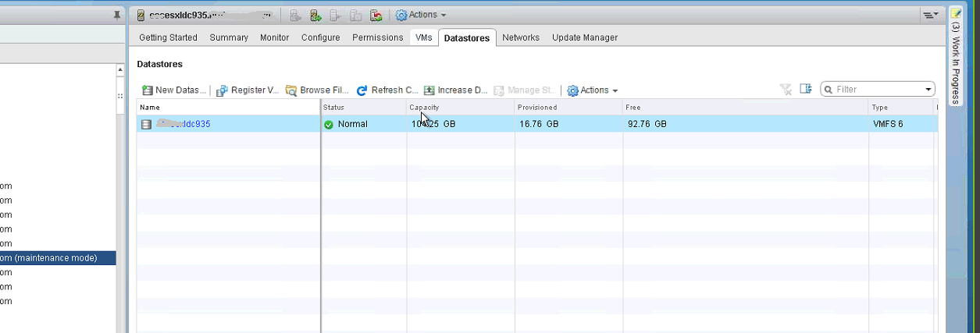Click the greyed-out fourth host toolbar icon
This screenshot has width=980, height=333.
[356, 15]
